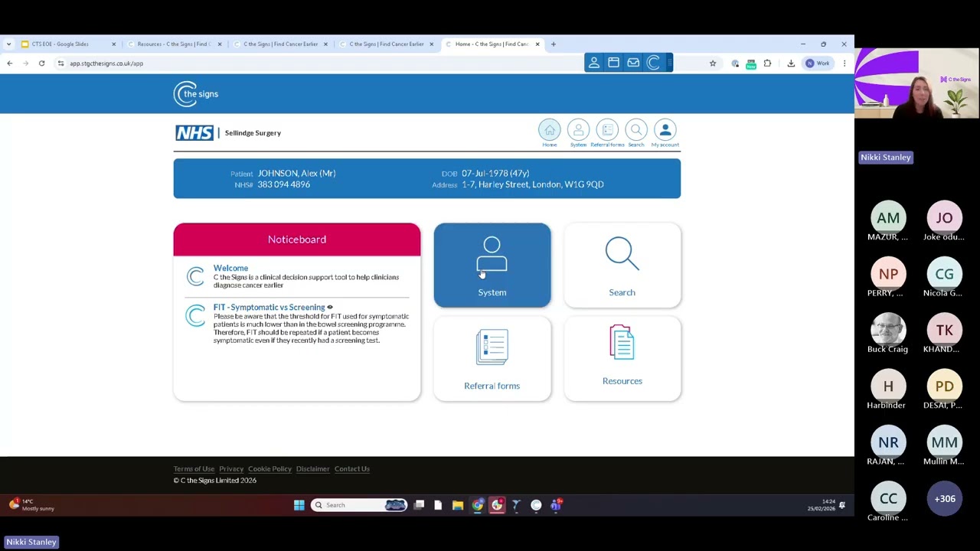
Task: Click the taskbar Search box
Action: coord(358,505)
